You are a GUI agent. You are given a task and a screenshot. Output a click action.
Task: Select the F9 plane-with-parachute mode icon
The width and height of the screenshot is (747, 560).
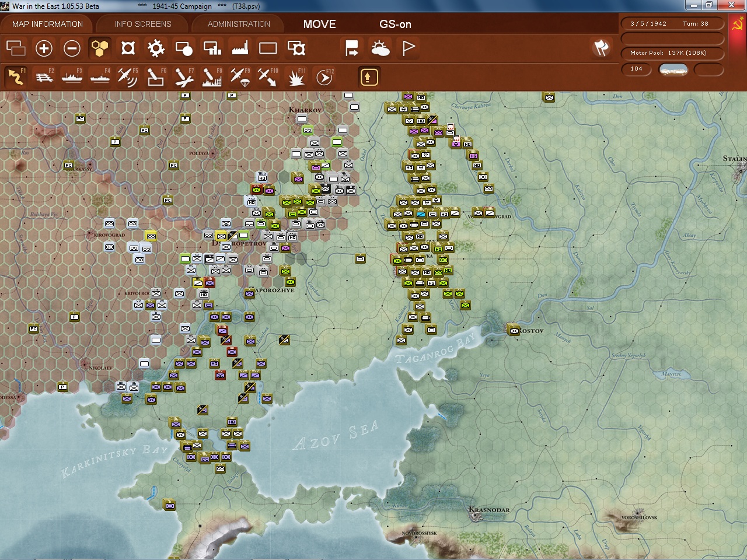(240, 76)
